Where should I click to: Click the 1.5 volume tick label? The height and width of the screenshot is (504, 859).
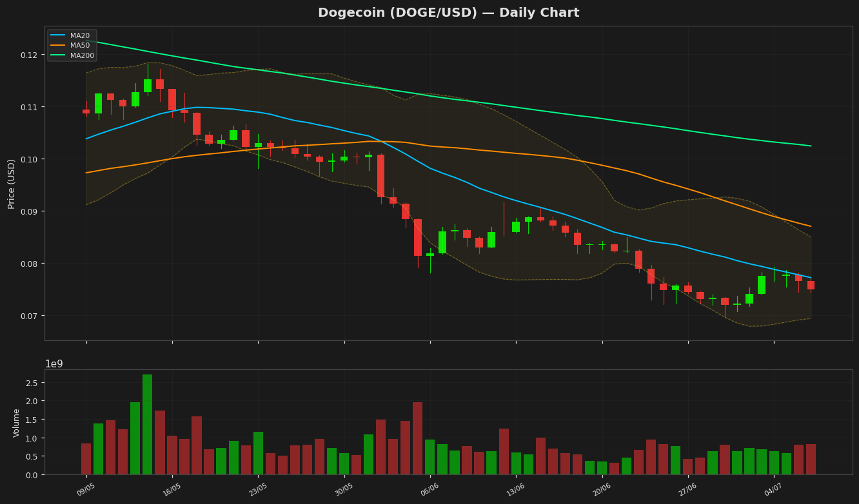click(x=33, y=420)
